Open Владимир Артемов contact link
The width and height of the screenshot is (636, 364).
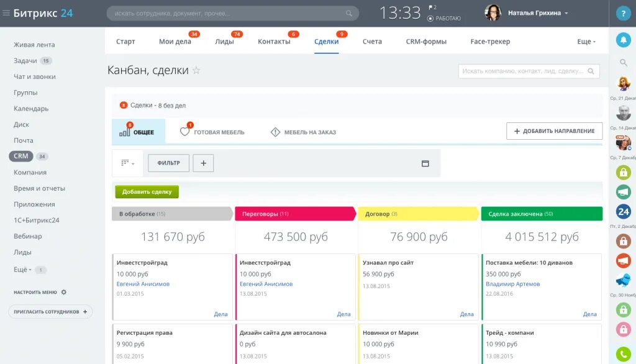pyautogui.click(x=512, y=284)
